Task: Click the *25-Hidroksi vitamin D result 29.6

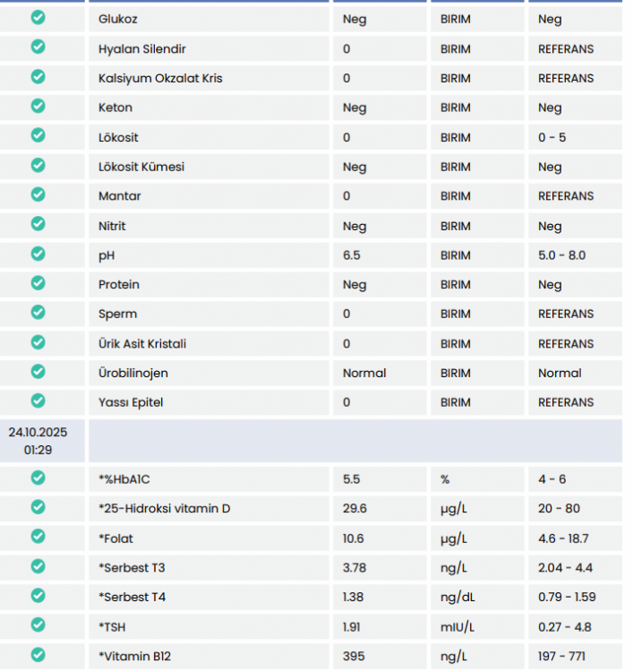Action: pos(355,509)
